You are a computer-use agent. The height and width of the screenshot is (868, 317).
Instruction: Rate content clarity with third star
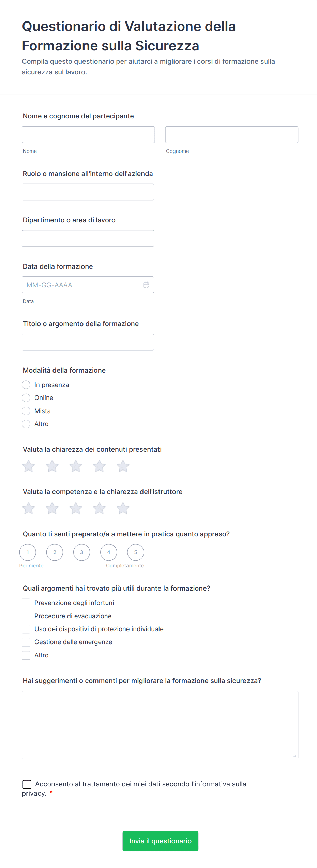(x=76, y=466)
